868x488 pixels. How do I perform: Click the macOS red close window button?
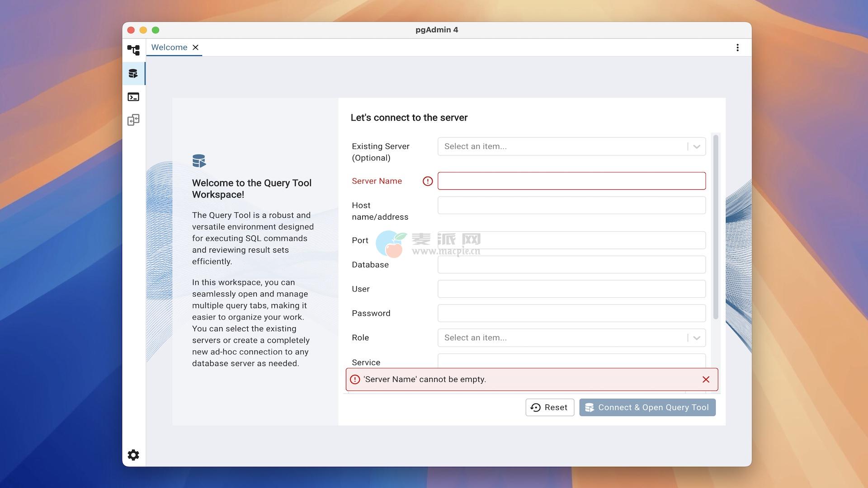(x=131, y=30)
